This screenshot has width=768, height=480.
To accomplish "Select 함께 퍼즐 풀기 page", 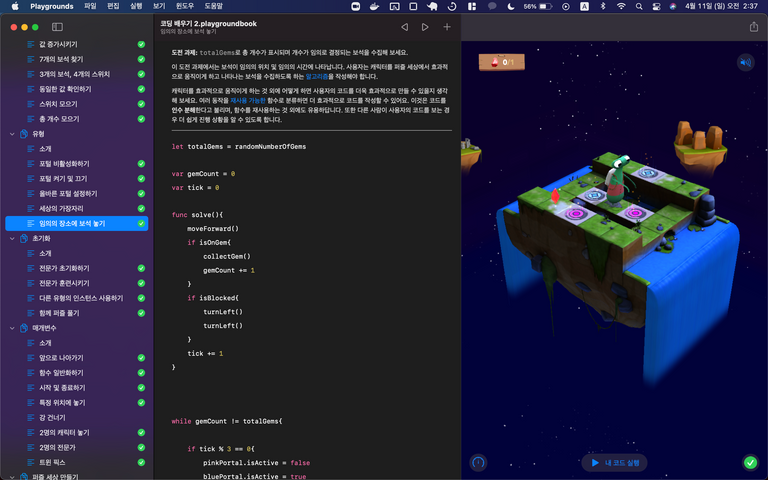I will (78, 313).
